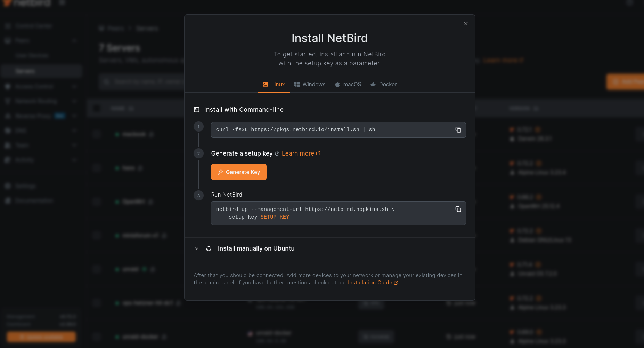
Task: Click the Generate a setup key label
Action: [x=242, y=153]
